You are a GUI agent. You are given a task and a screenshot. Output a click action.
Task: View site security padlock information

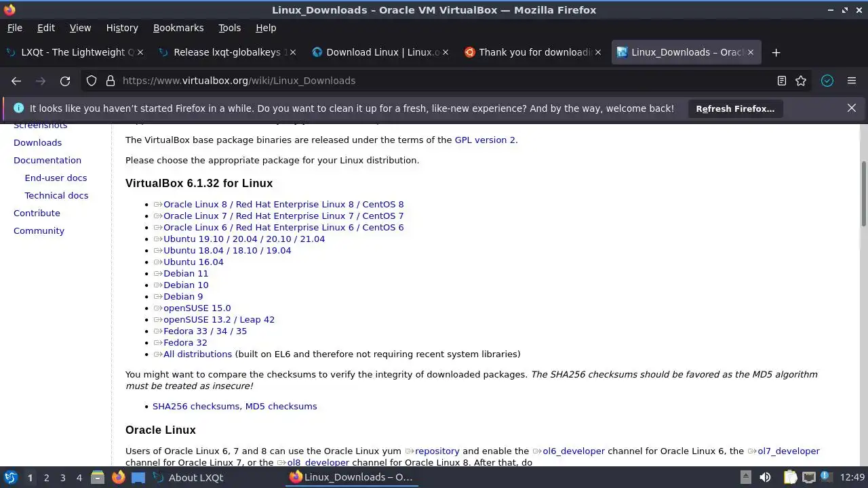(x=111, y=81)
